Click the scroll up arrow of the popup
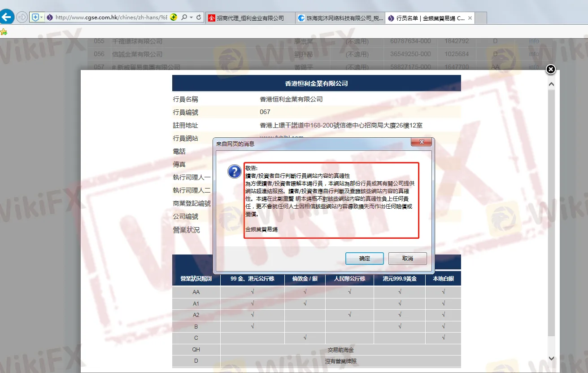The height and width of the screenshot is (373, 588). (x=552, y=84)
